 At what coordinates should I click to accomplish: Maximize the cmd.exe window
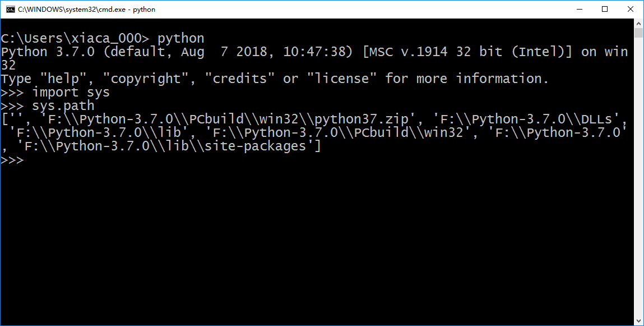tap(605, 10)
